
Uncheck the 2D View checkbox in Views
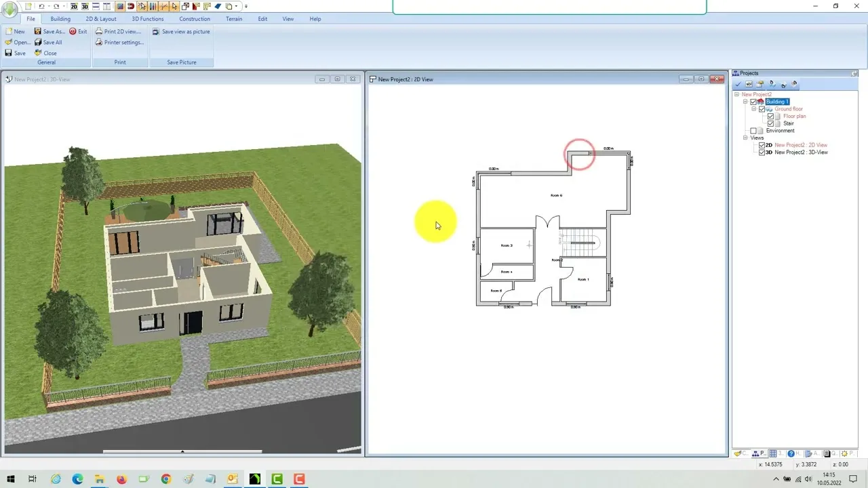(762, 145)
